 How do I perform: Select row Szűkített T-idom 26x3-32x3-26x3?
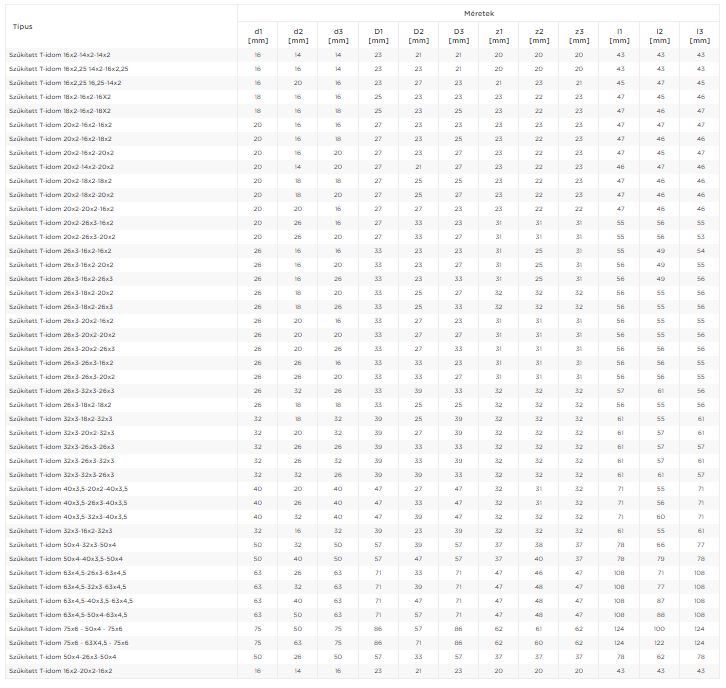tap(363, 391)
